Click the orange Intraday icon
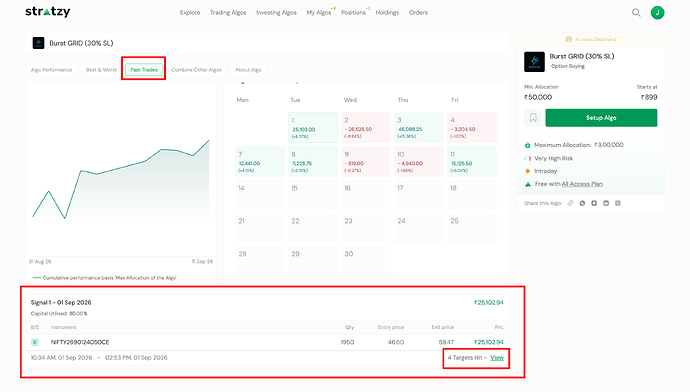The height and width of the screenshot is (392, 690). (x=528, y=171)
